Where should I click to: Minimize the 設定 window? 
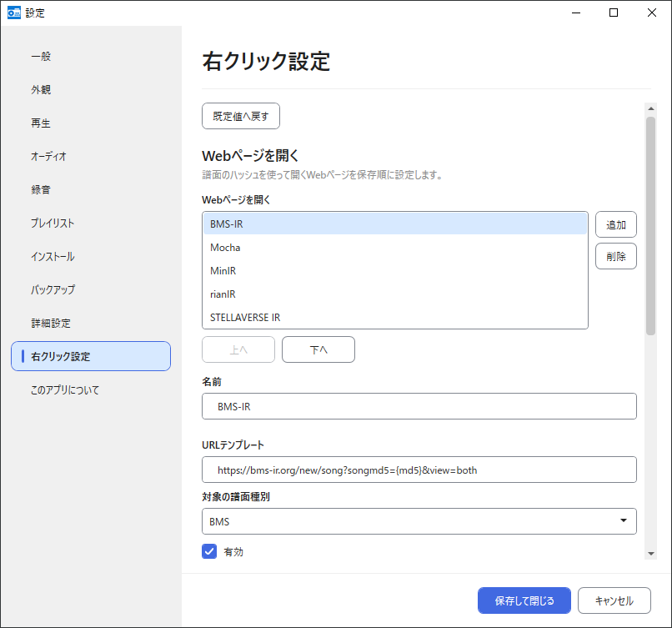pos(576,13)
